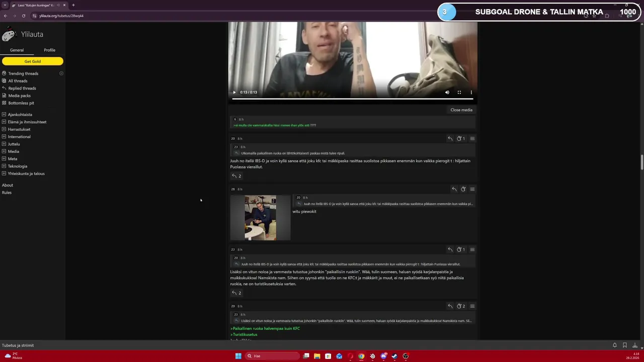Screen dimensions: 644x362
Task: Open the hamburger menu of post 28
Action: [472, 189]
